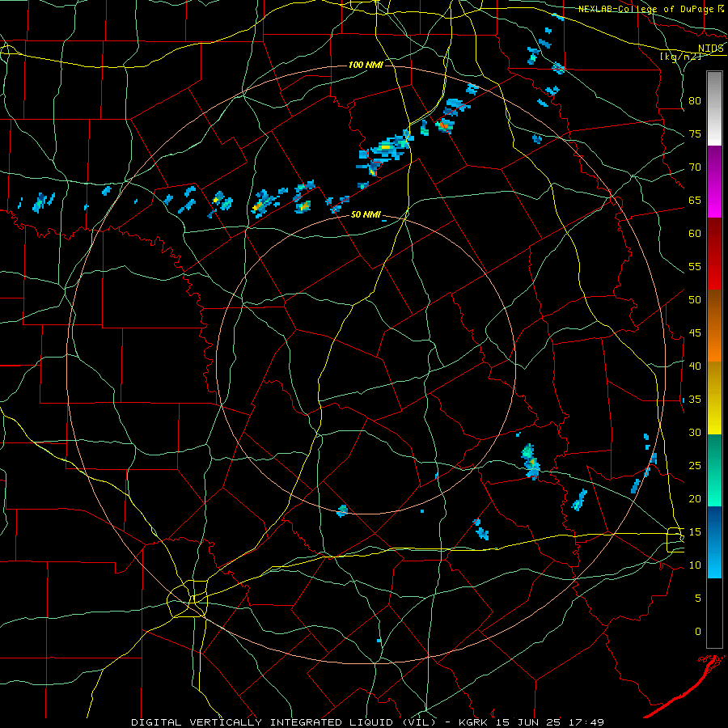Pick the green segment of the color bar

coord(714,470)
